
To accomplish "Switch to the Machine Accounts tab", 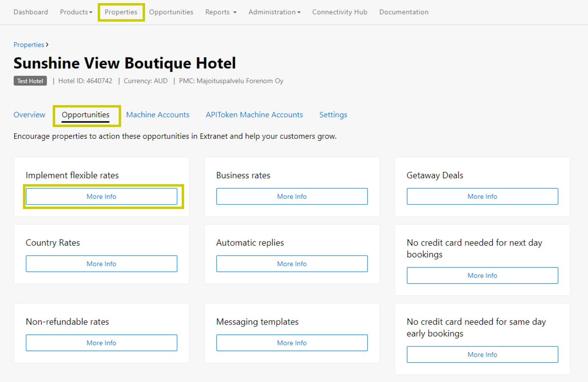I will pos(157,115).
